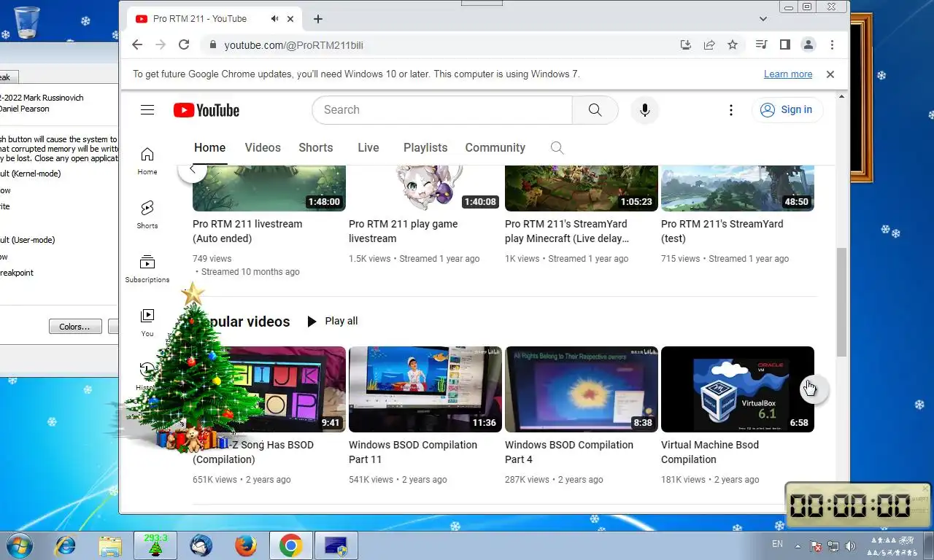The width and height of the screenshot is (934, 560).
Task: Click the YouTube page vertical scrollbar thumb
Action: [x=841, y=302]
